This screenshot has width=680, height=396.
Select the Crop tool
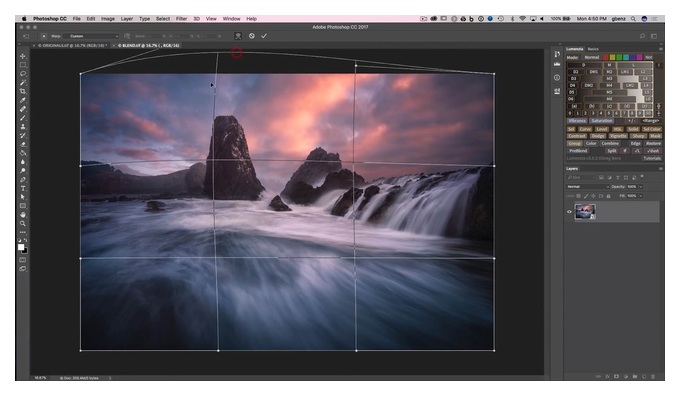23,92
